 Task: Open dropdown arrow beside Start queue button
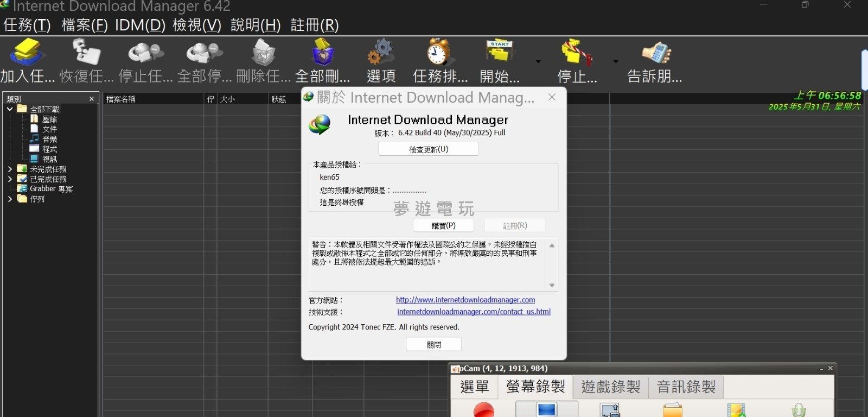pyautogui.click(x=538, y=61)
